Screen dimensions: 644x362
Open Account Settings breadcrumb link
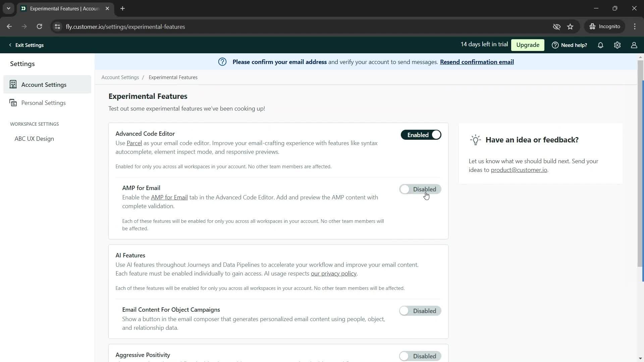[x=120, y=77]
